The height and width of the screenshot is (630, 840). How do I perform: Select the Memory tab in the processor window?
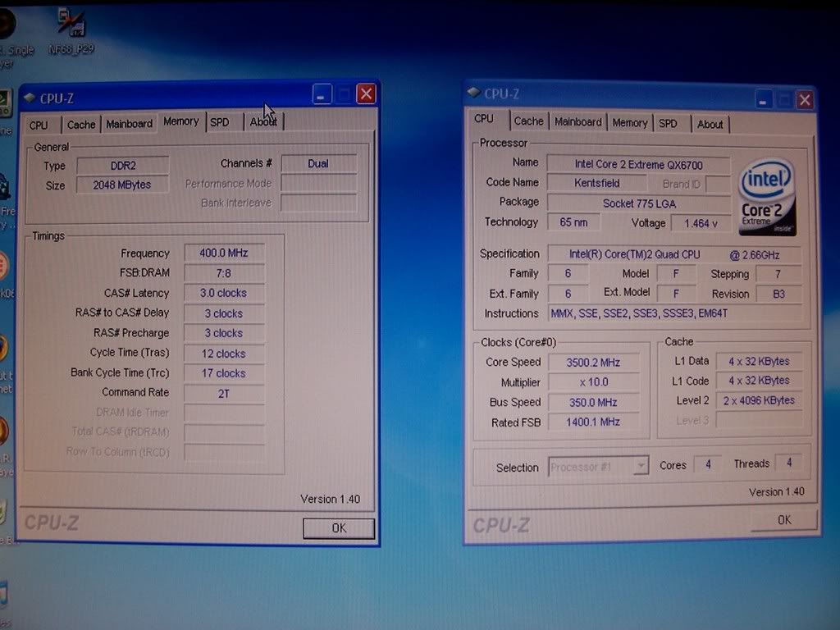point(630,123)
